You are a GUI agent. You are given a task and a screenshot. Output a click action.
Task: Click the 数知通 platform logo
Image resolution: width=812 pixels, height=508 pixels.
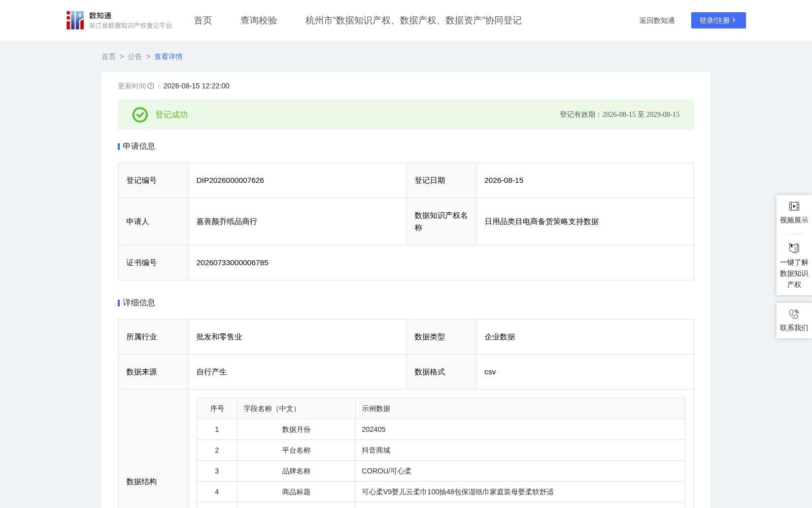[x=119, y=20]
